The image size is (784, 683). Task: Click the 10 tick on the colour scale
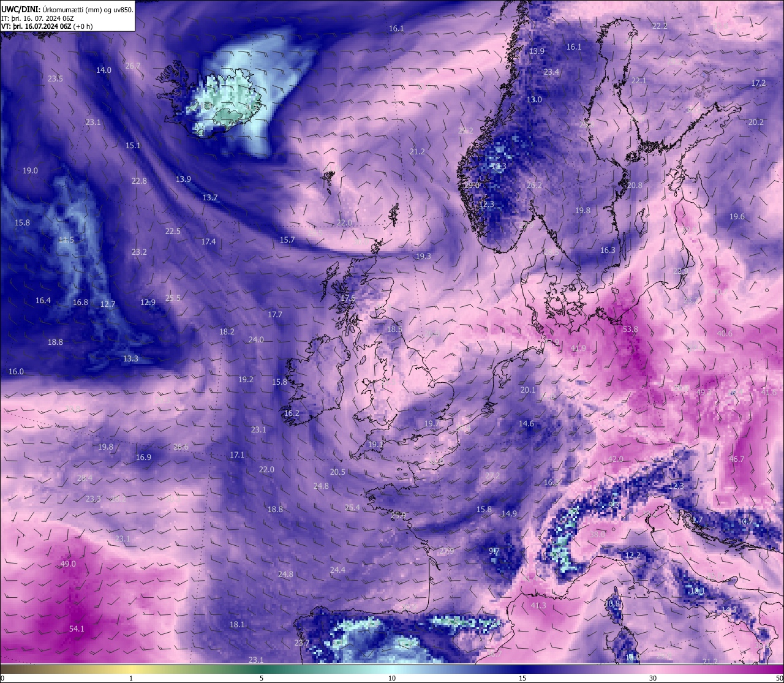[x=392, y=678]
